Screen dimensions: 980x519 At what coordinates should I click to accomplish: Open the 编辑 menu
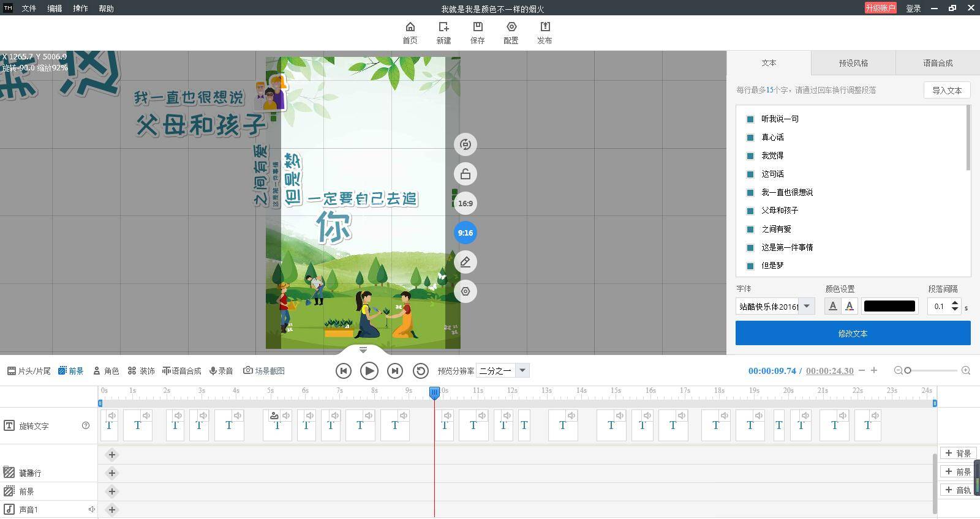[x=55, y=9]
